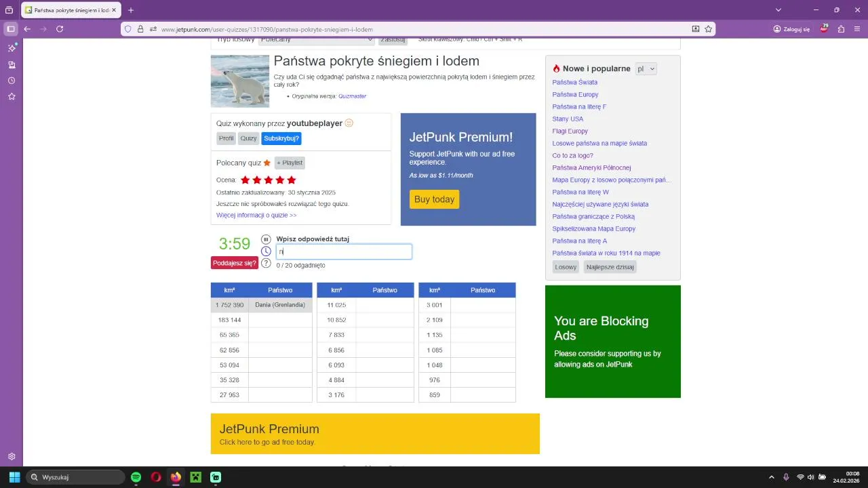Viewport: 868px width, 488px height.
Task: Click the Najlepsze dzisiaj button
Action: click(610, 267)
